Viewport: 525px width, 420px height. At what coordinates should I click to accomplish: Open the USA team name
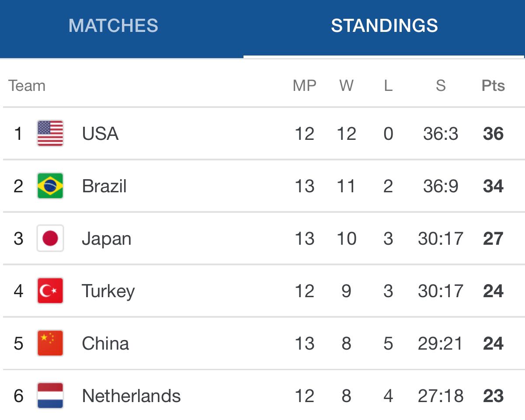point(100,134)
